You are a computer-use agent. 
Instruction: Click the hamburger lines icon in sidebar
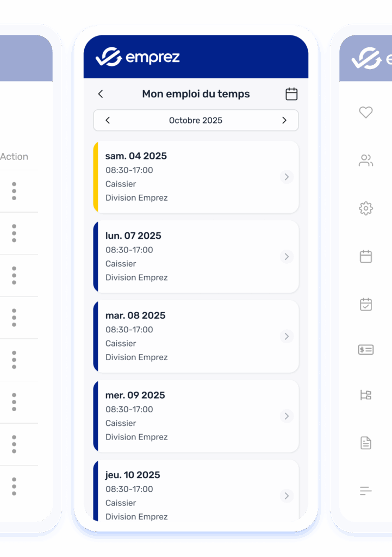coord(366,491)
